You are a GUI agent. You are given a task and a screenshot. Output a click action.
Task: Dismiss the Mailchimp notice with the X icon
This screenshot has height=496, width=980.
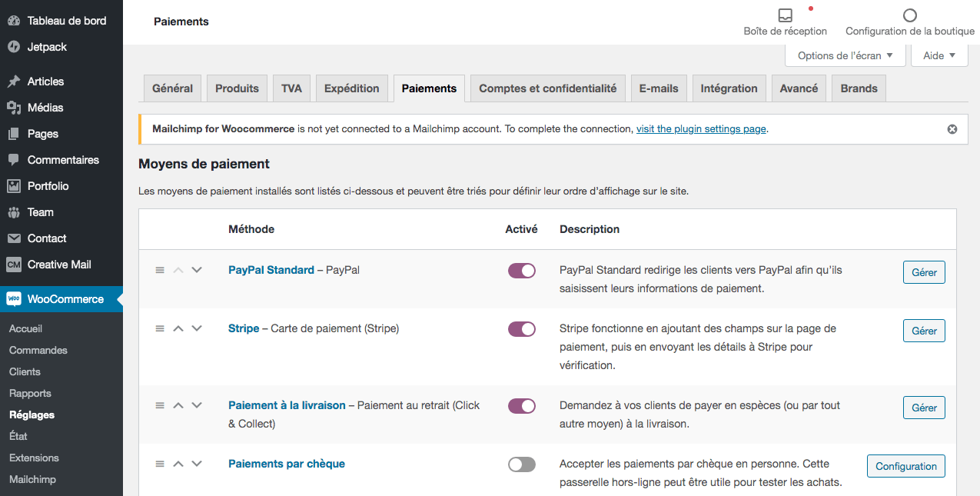[x=952, y=129]
